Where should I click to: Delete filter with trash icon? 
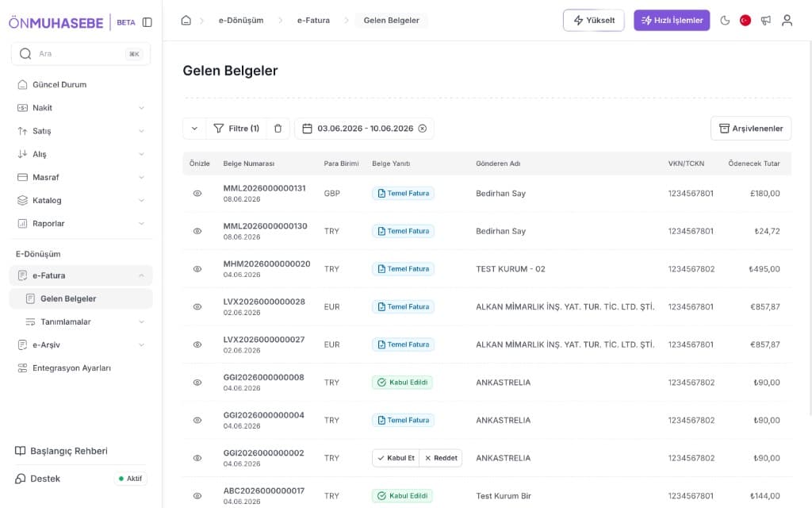click(x=278, y=129)
